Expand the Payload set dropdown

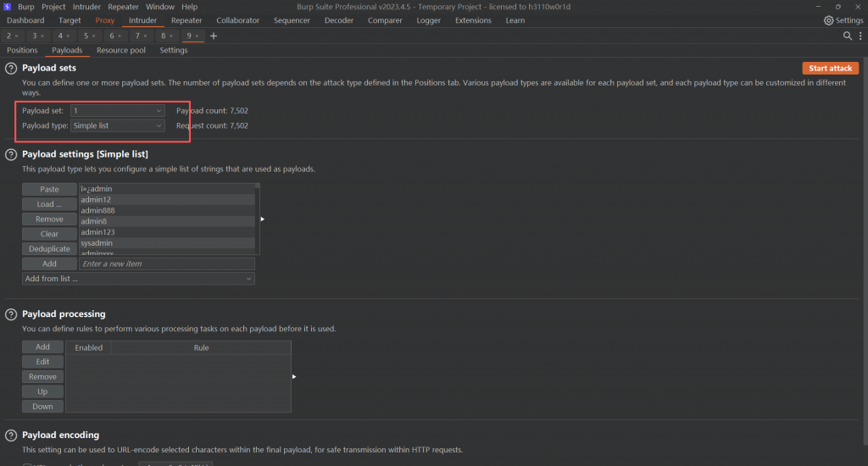click(x=118, y=110)
